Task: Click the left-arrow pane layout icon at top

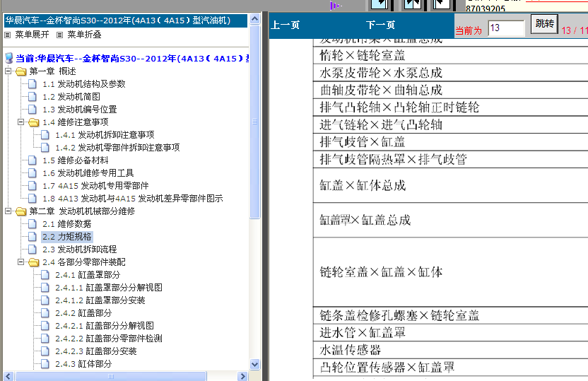Action: point(442,4)
